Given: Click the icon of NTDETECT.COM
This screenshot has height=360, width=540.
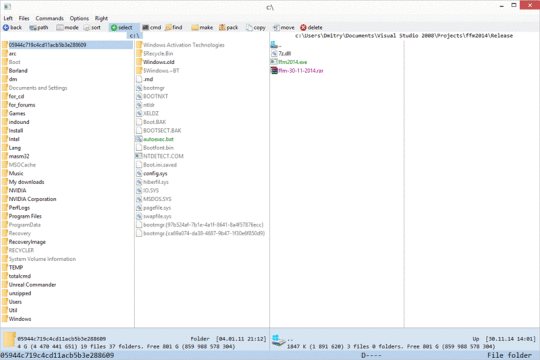Looking at the screenshot, I should 139,156.
